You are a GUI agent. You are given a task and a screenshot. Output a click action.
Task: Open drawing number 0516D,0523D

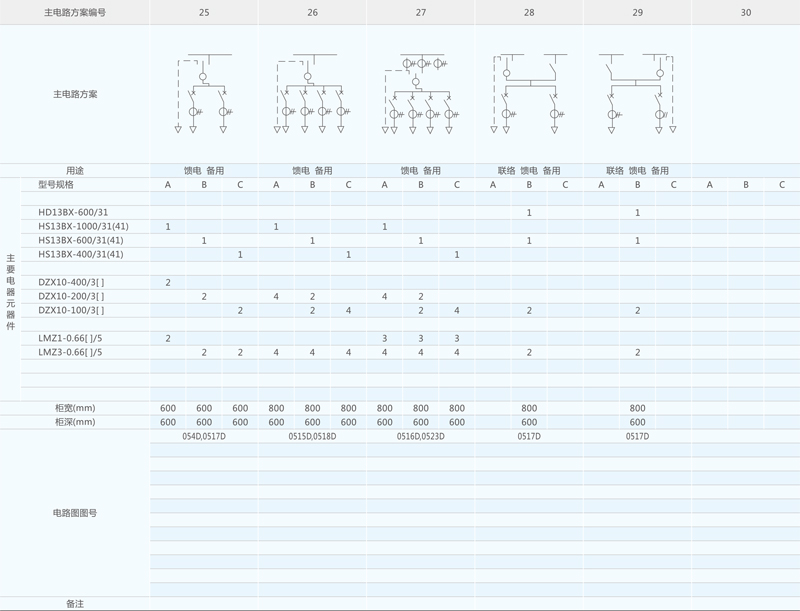coord(421,437)
